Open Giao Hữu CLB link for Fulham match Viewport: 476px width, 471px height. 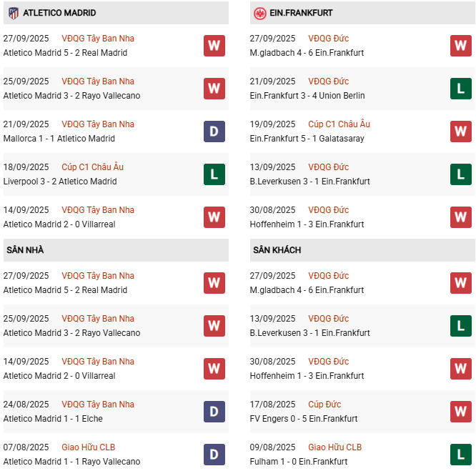334,447
